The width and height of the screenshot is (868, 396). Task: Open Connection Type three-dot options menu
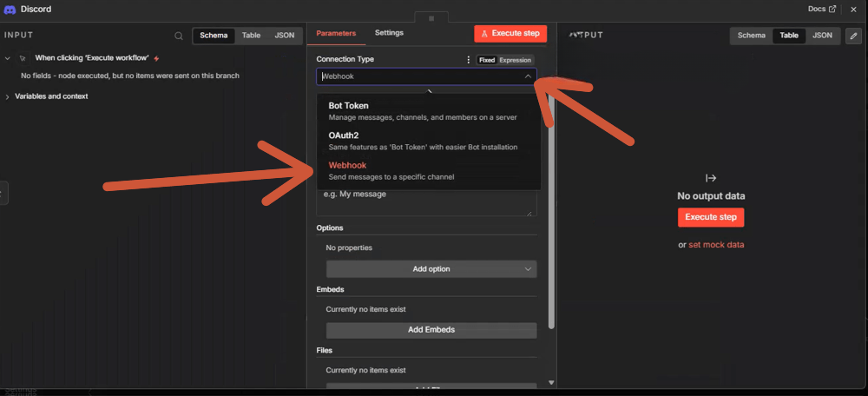coord(469,60)
